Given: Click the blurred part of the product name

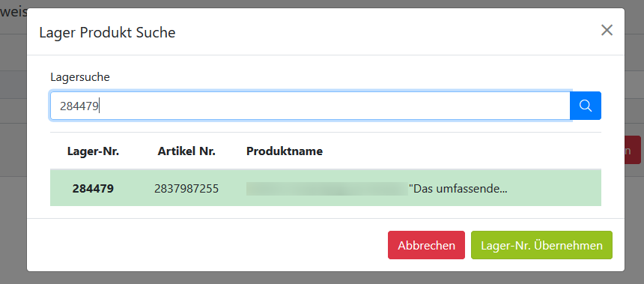Looking at the screenshot, I should pyautogui.click(x=327, y=189).
